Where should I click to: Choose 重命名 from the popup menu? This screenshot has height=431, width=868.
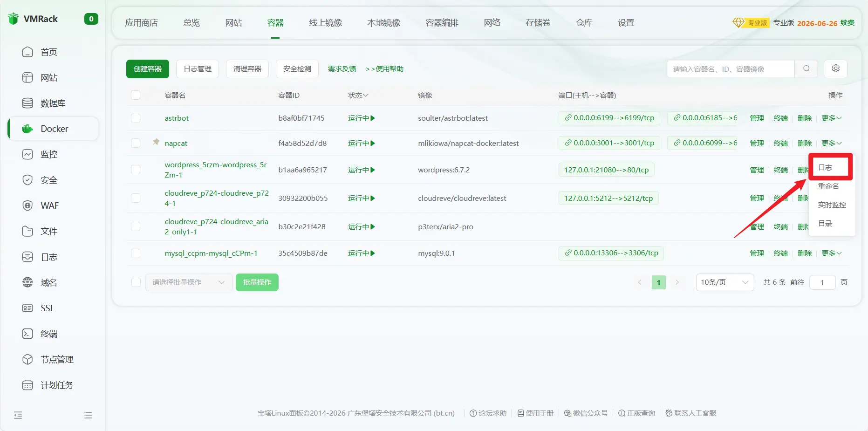828,186
